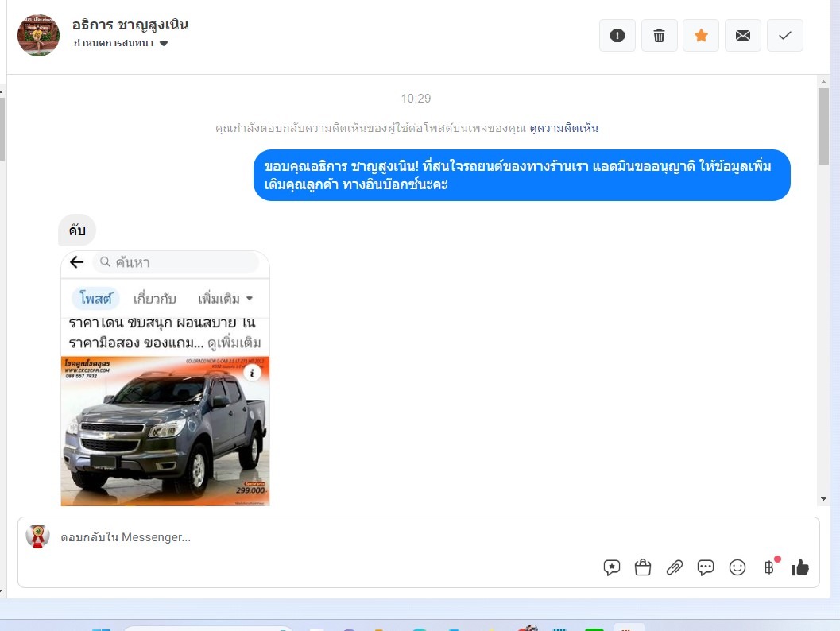840x631 pixels.
Task: Click the คับ message bubble
Action: pyautogui.click(x=76, y=230)
